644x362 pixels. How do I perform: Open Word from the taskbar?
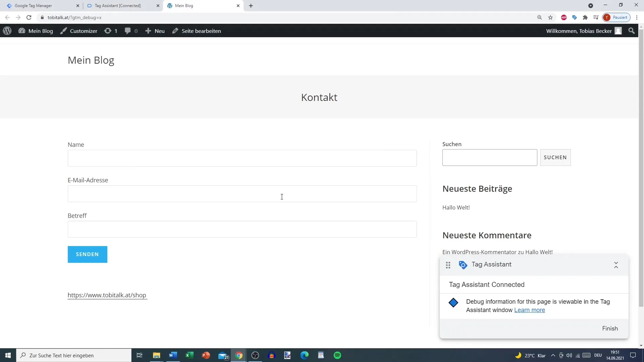(173, 355)
